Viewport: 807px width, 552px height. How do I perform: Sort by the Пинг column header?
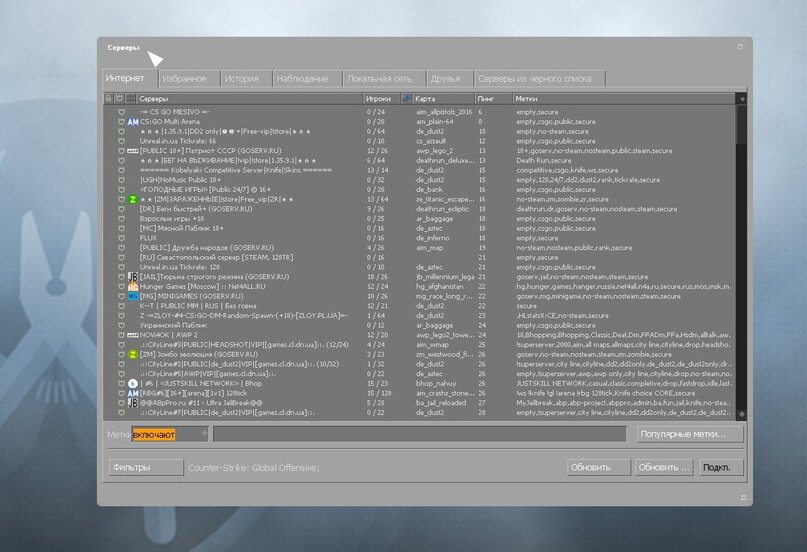494,98
